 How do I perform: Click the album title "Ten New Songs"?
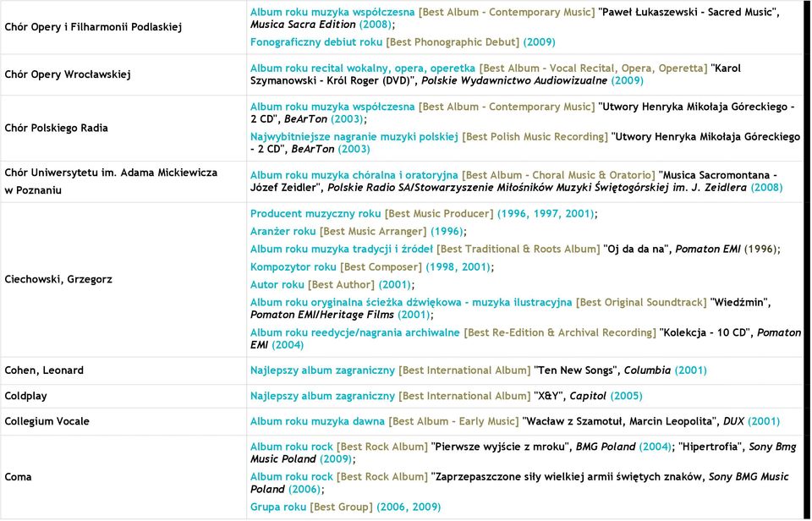click(x=577, y=370)
